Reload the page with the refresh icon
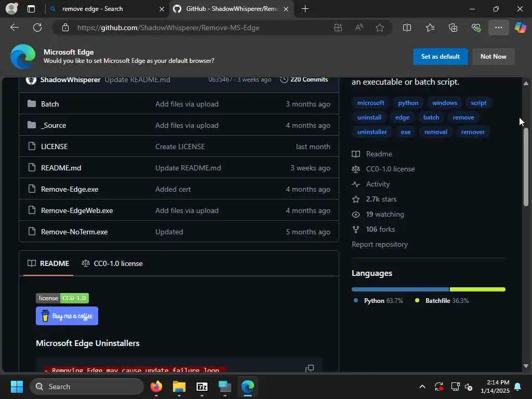This screenshot has height=399, width=532. tap(37, 28)
